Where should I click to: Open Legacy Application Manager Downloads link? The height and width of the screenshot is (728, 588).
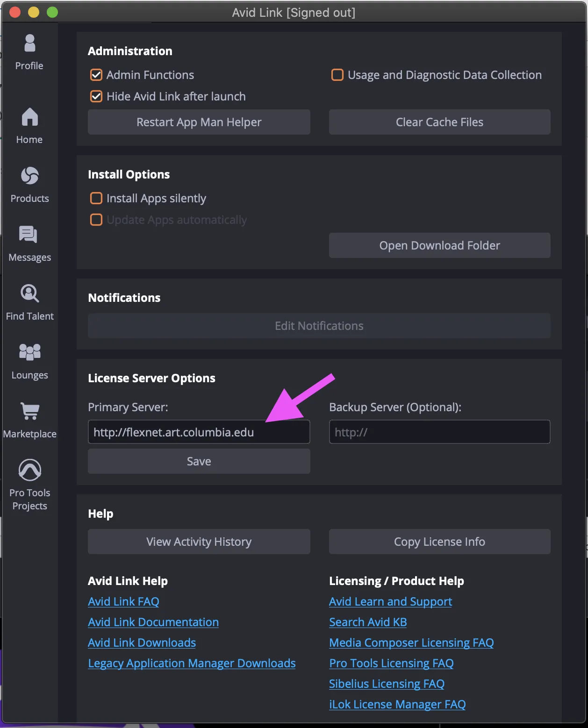point(192,663)
